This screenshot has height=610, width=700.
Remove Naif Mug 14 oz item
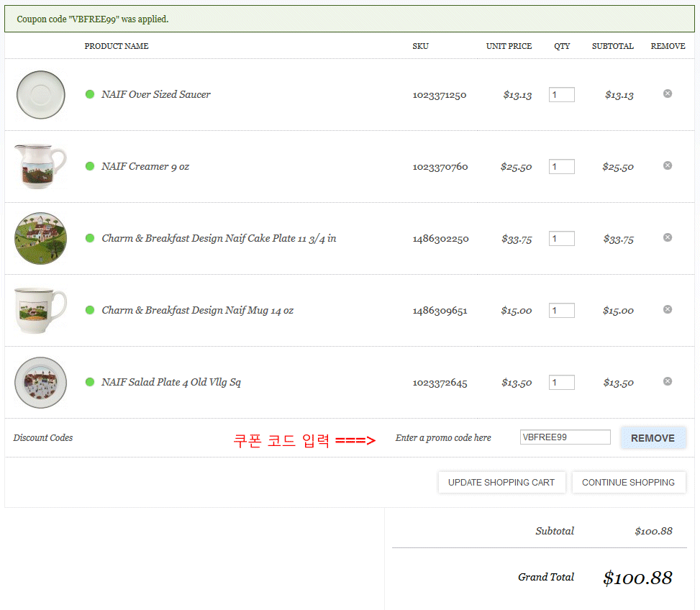coord(667,309)
